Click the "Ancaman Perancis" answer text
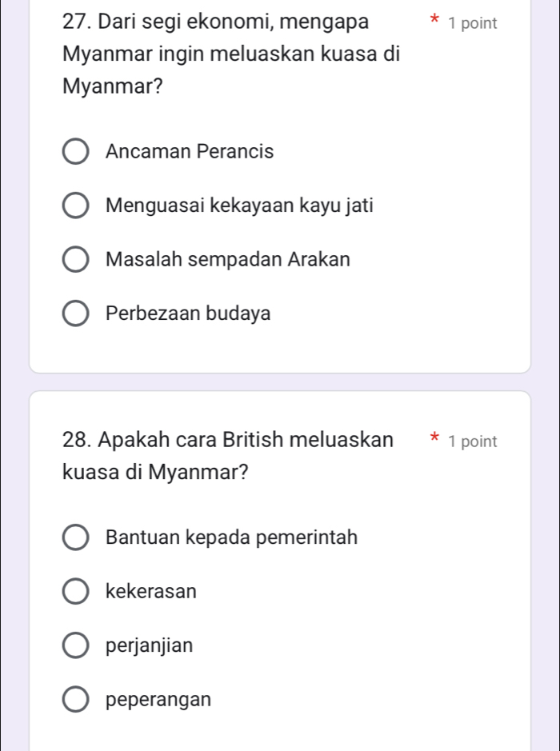Image resolution: width=560 pixels, height=751 pixels. pos(190,151)
